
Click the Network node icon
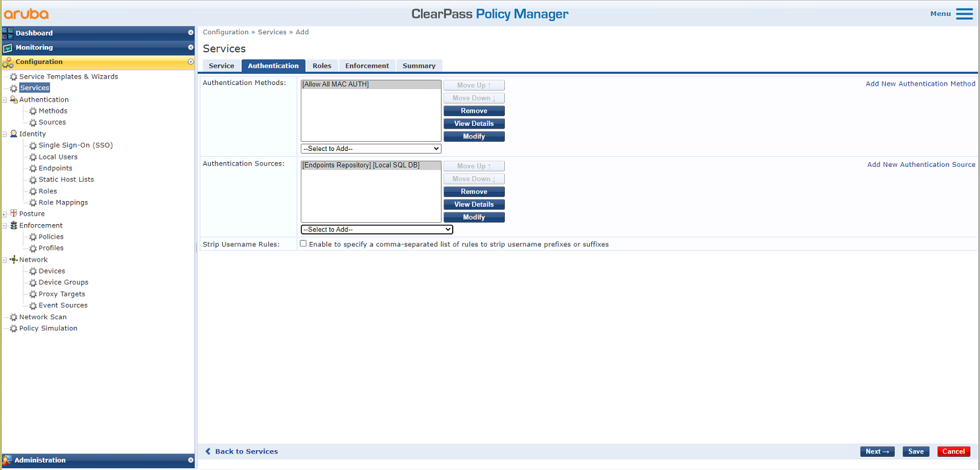13,260
